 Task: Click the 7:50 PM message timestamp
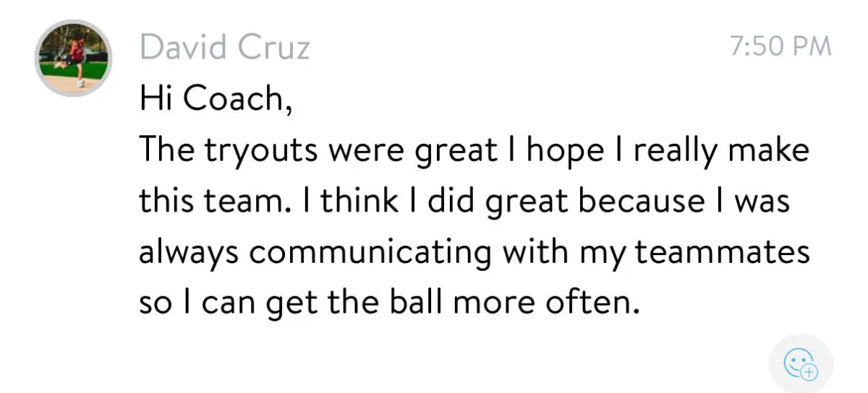pos(781,46)
